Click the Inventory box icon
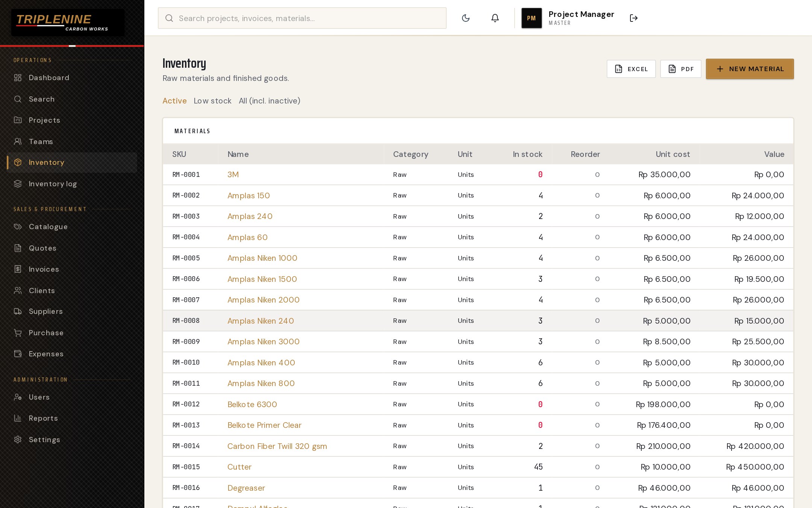This screenshot has width=812, height=508. click(x=18, y=162)
